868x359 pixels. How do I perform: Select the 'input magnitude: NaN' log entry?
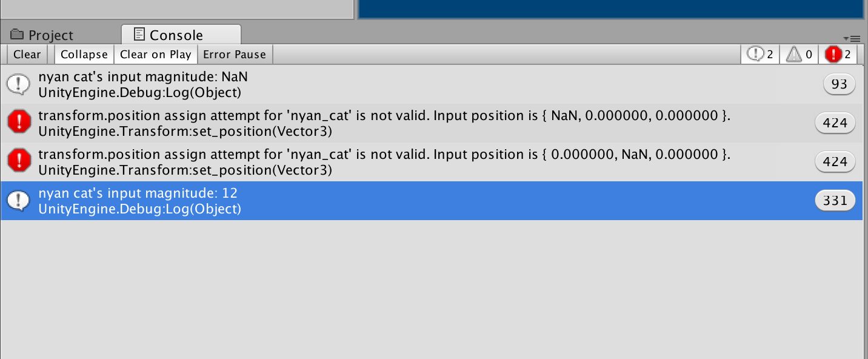pyautogui.click(x=432, y=84)
